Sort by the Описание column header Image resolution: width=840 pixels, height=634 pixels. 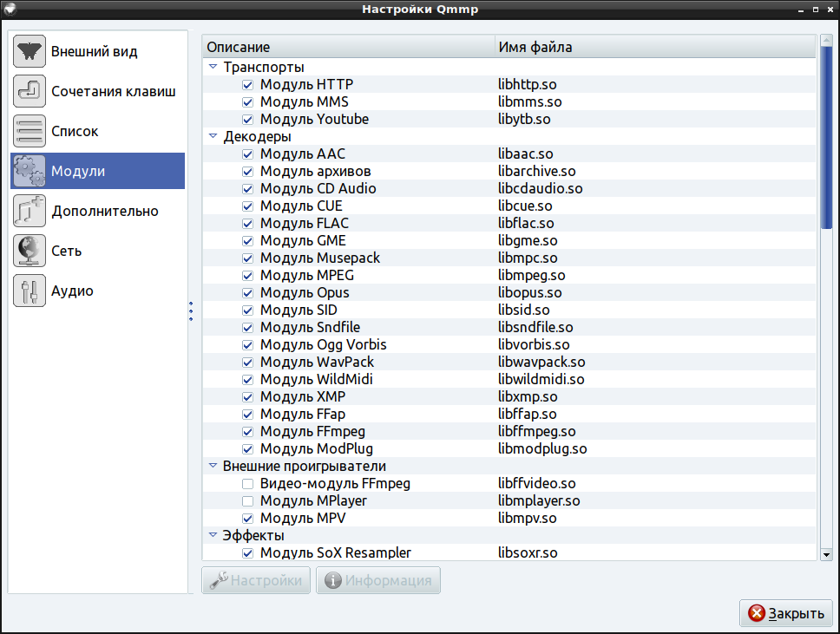click(347, 48)
